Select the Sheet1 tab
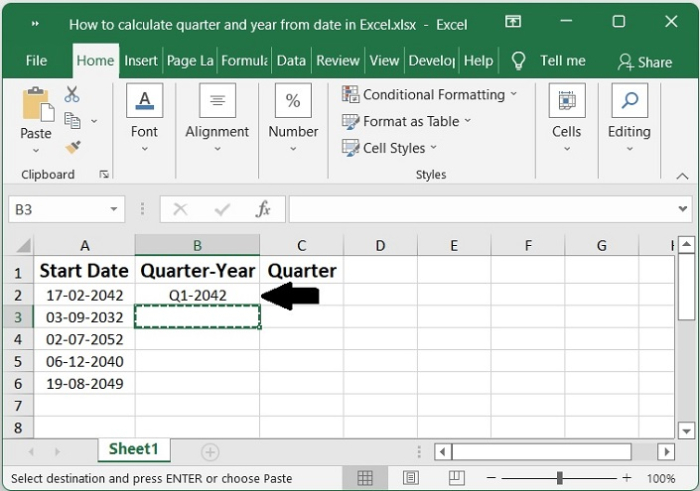The width and height of the screenshot is (700, 491). coord(134,449)
